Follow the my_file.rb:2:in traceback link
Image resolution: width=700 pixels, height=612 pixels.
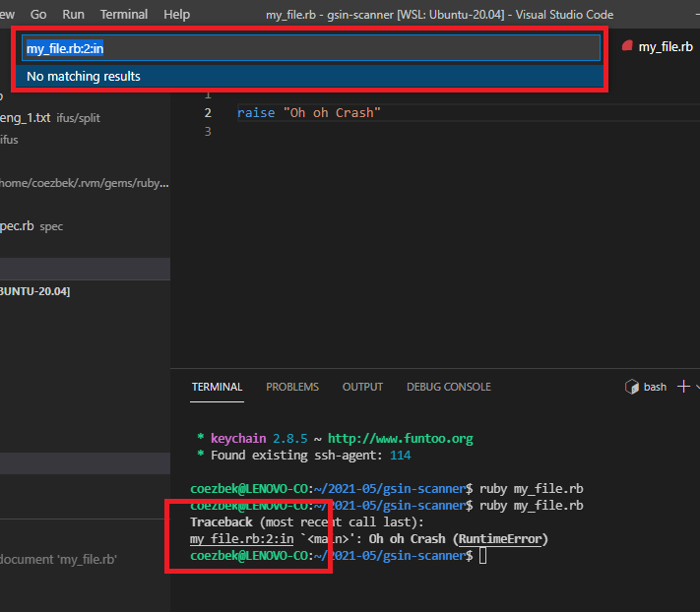[242, 539]
